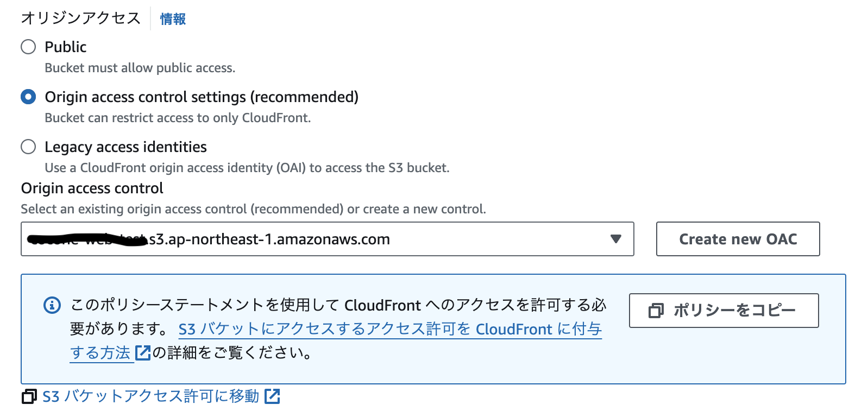
Task: Click the external link icon after する方法
Action: pyautogui.click(x=142, y=353)
